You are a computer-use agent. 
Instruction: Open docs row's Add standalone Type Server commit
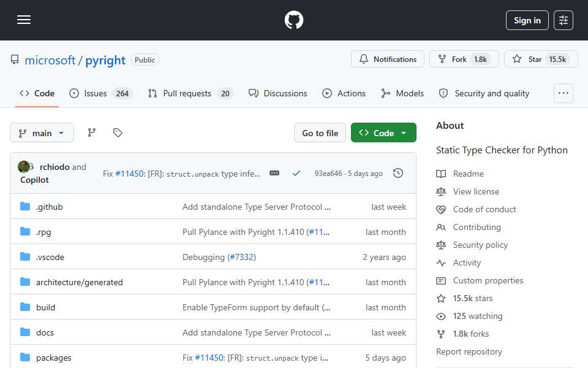[257, 332]
